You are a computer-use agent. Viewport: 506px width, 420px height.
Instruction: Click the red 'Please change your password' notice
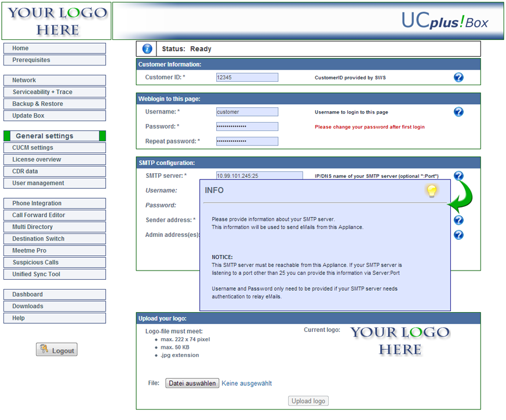[x=369, y=127]
